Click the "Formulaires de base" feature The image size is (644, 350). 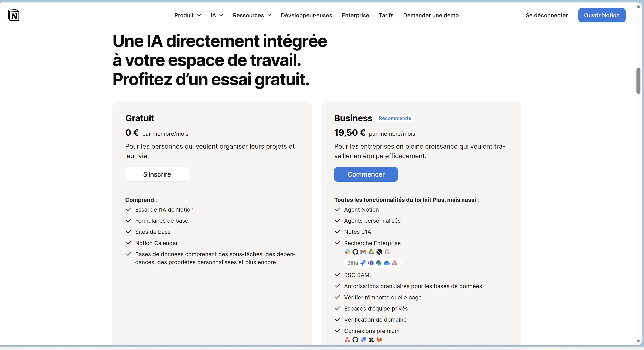[x=162, y=221]
